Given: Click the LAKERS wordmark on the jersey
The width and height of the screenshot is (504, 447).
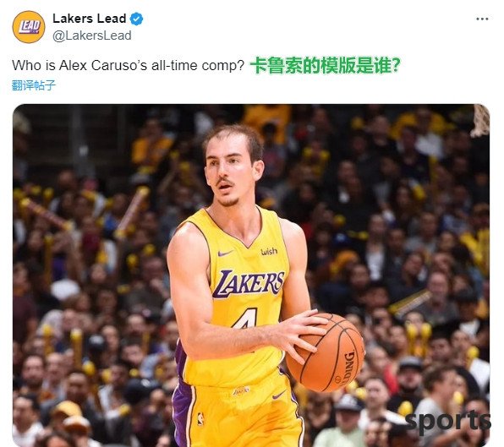Looking at the screenshot, I should pyautogui.click(x=248, y=283).
